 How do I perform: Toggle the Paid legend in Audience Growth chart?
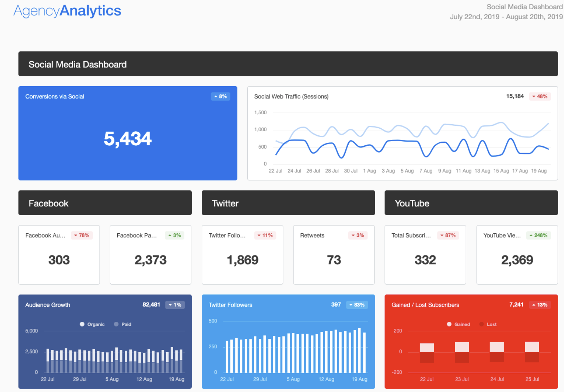122,324
